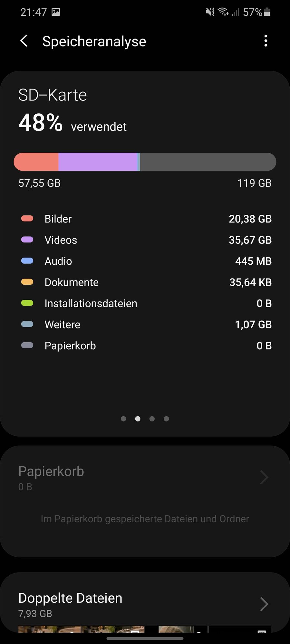Tap the orange Dokumente color indicator
This screenshot has width=290, height=644.
27,282
